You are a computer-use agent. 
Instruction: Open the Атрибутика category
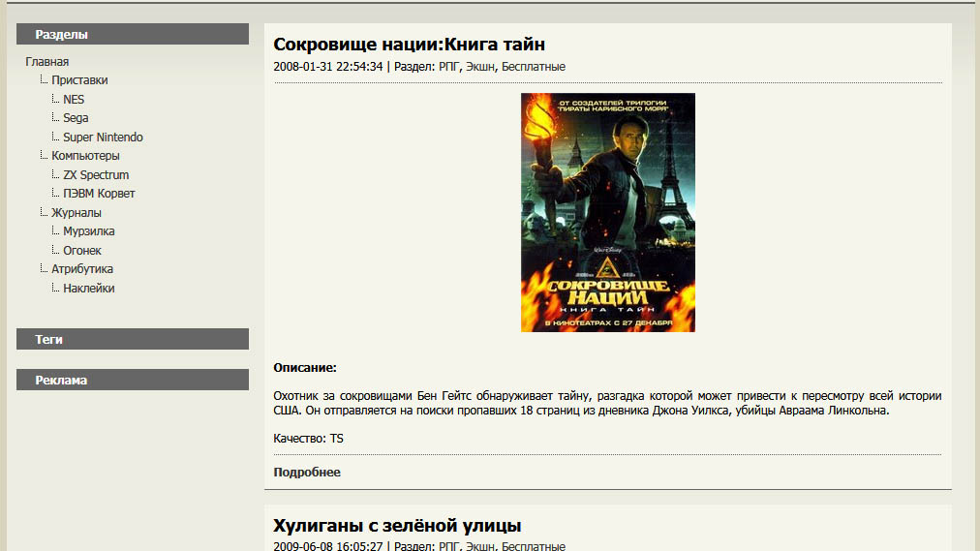click(82, 268)
